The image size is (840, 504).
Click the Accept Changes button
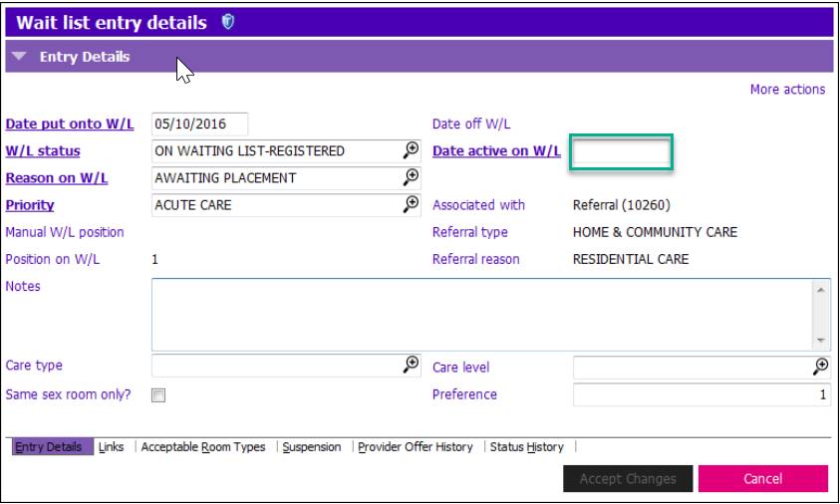(x=628, y=479)
